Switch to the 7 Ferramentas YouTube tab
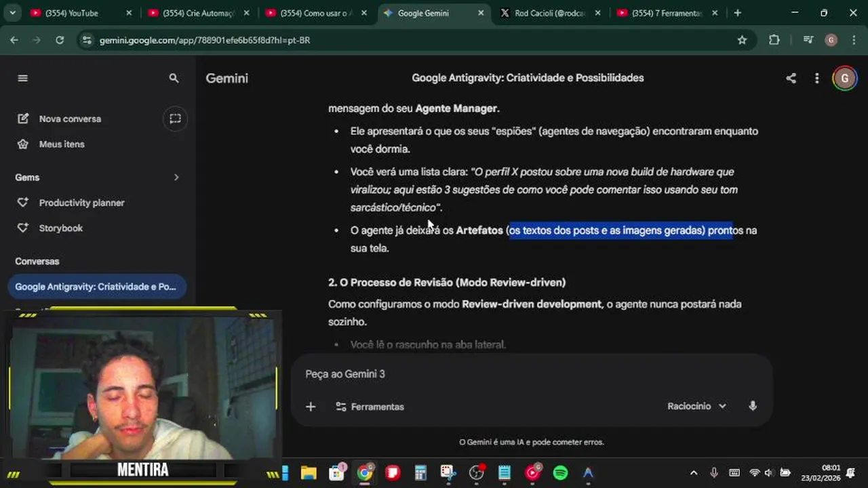The image size is (868, 488). [667, 13]
